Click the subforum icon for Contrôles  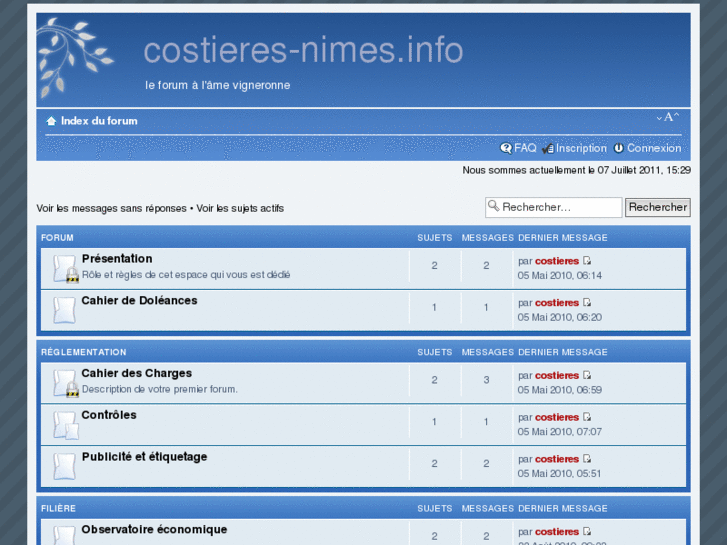coord(65,425)
